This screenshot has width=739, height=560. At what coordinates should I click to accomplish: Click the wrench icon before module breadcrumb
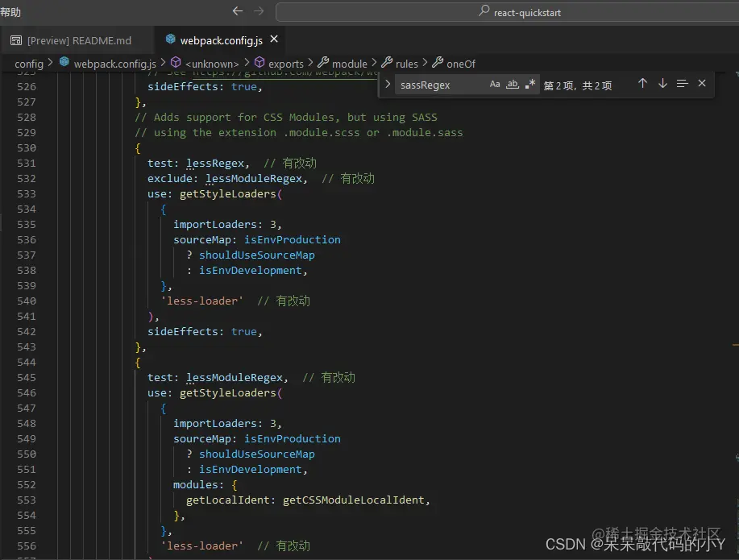coord(323,62)
